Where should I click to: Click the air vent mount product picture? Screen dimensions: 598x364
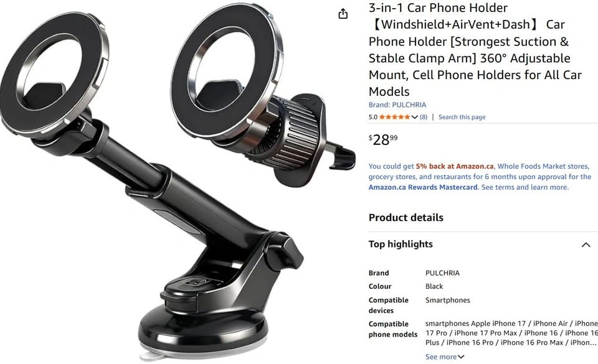click(263, 95)
